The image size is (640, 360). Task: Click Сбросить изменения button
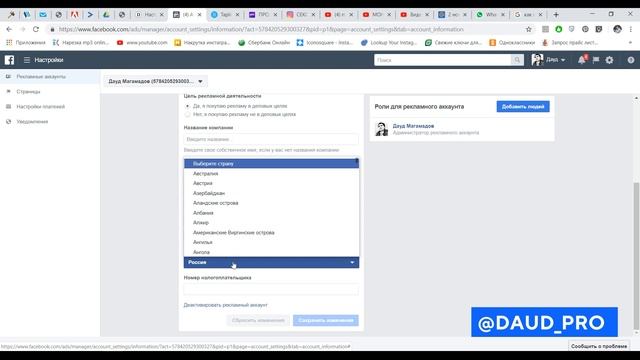(258, 320)
